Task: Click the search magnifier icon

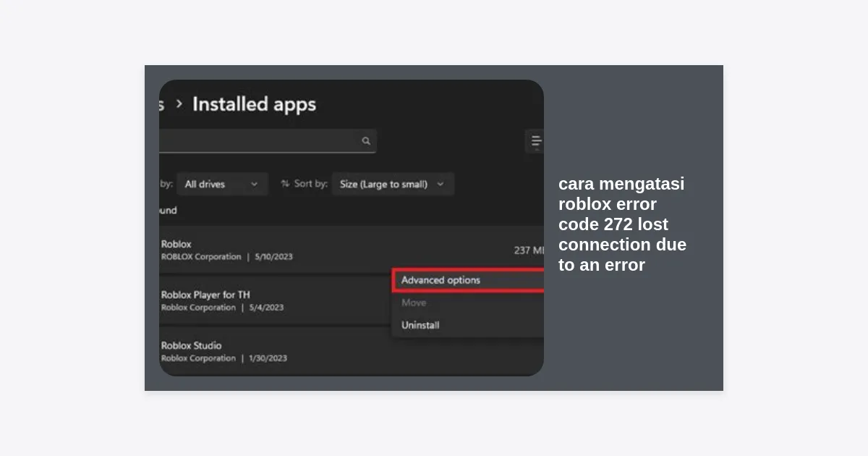Action: [366, 141]
